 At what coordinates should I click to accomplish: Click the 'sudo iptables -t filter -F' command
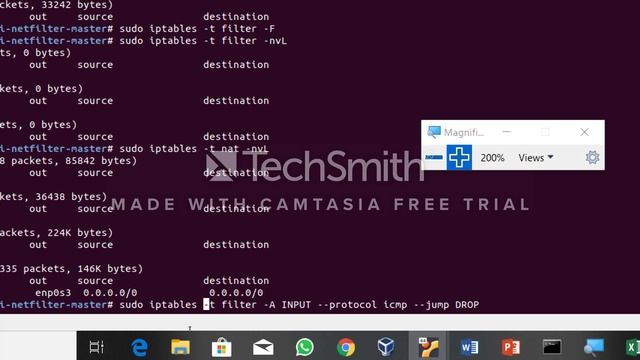197,29
